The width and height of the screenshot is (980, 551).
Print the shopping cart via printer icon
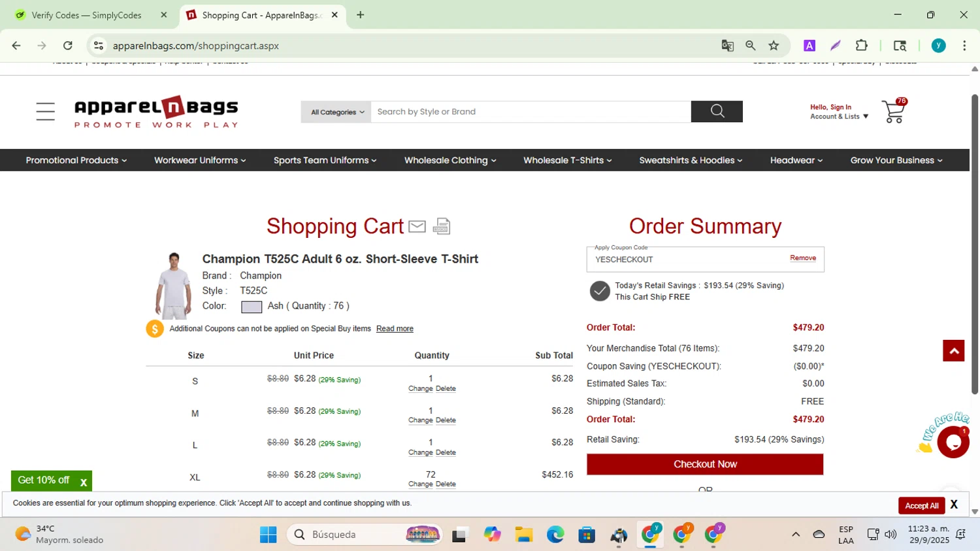[442, 226]
